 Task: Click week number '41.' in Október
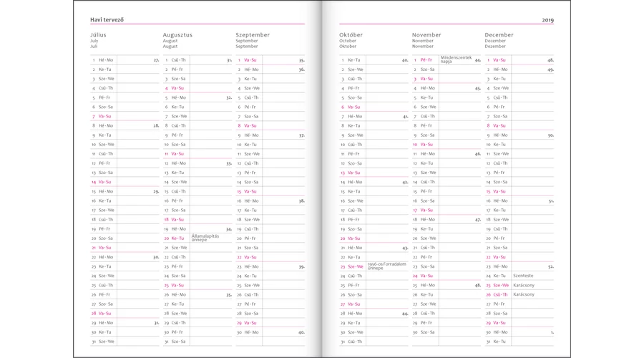(405, 117)
